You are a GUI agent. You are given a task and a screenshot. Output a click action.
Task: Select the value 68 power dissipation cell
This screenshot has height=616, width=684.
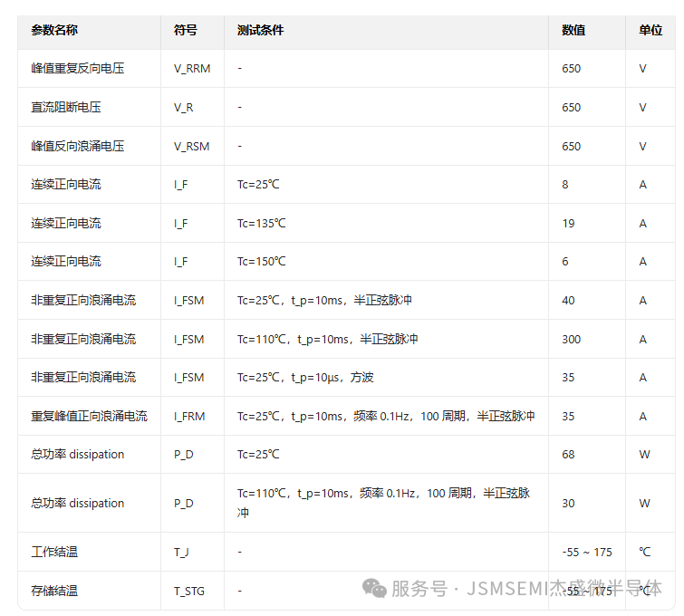tap(568, 455)
